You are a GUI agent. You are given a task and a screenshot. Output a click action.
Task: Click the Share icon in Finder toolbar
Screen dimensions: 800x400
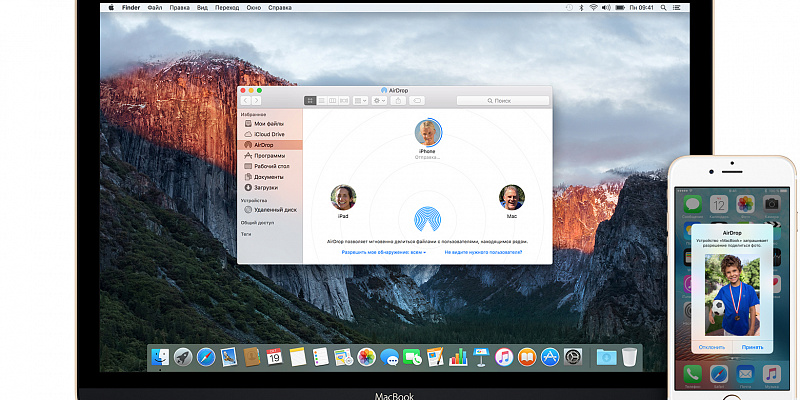point(399,101)
